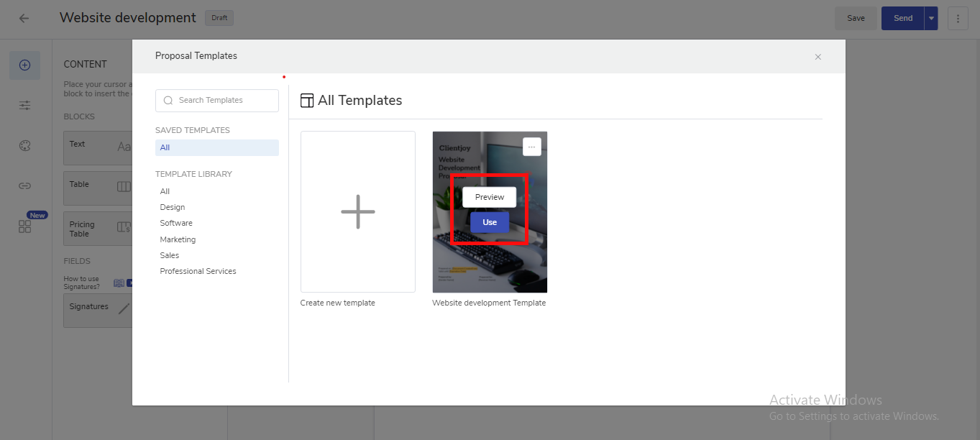Select All under Saved Templates

pyautogui.click(x=165, y=148)
